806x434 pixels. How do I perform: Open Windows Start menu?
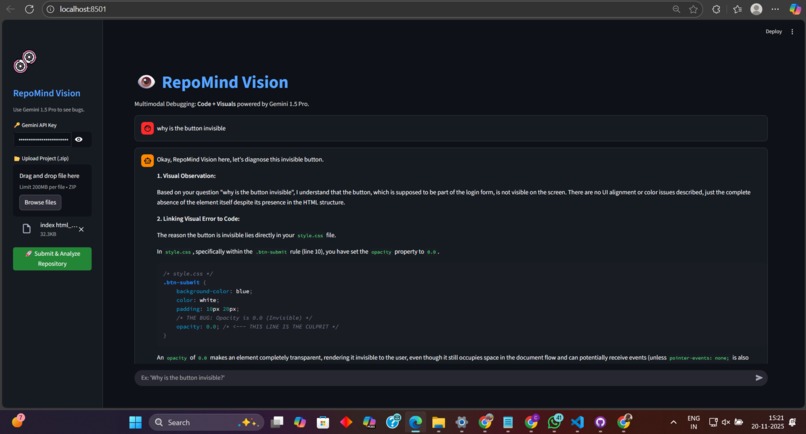(135, 423)
